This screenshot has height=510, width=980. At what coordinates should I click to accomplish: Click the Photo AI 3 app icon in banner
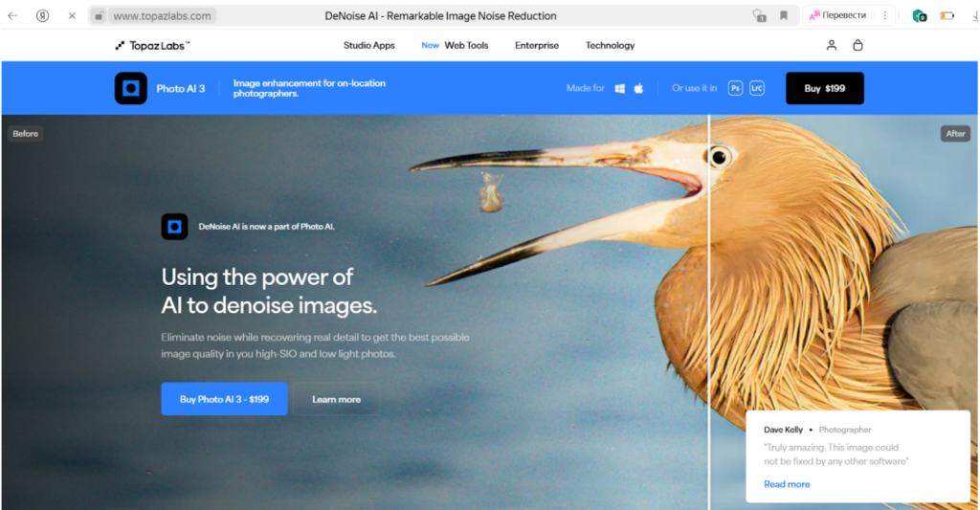pyautogui.click(x=131, y=88)
